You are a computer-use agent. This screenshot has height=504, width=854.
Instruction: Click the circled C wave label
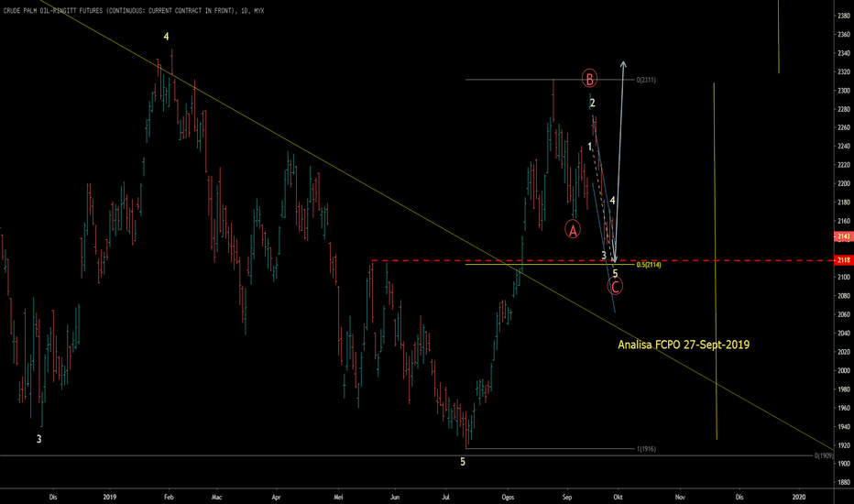click(x=615, y=286)
